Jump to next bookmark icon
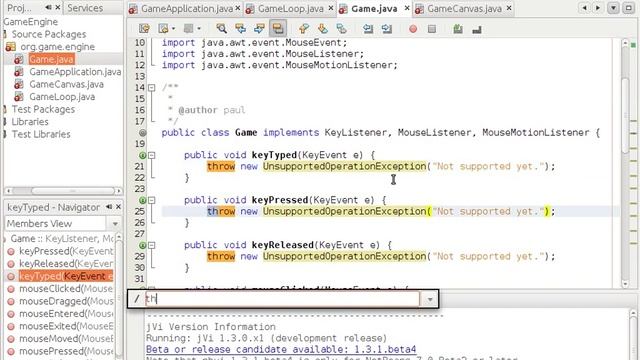This screenshot has height=360, width=640. [322, 29]
